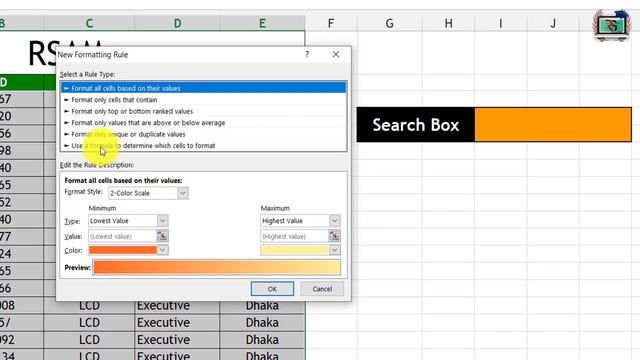Viewport: 640px width, 360px height.
Task: Click the Maximum '(Highest value)' input field
Action: [294, 236]
